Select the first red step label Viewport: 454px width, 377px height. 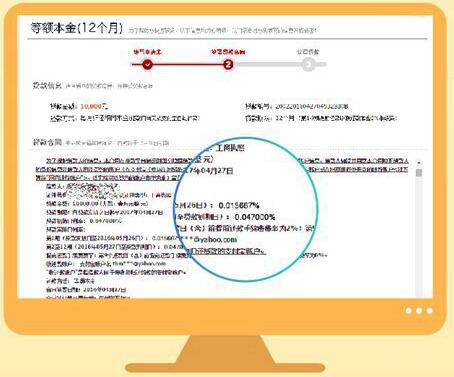147,52
